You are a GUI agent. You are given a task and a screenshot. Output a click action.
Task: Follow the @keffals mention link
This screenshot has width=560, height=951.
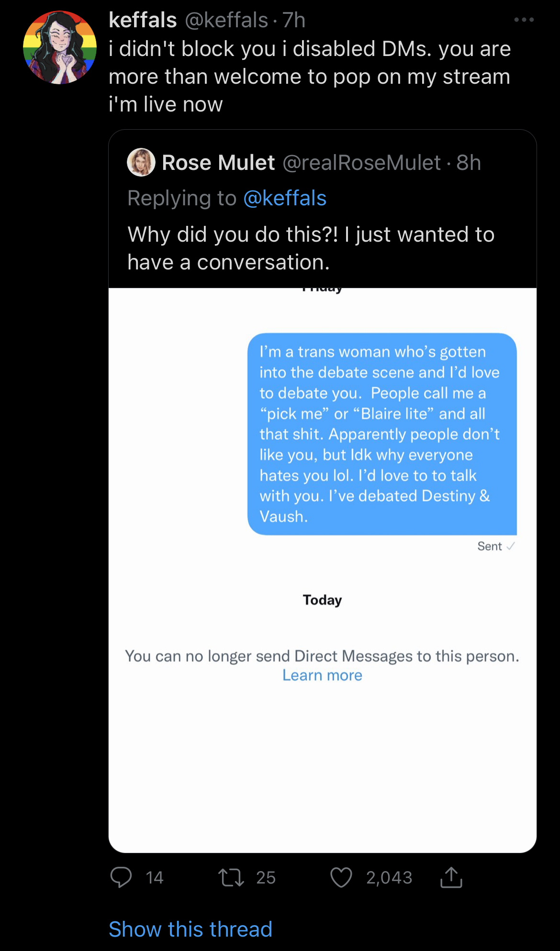[x=285, y=198]
